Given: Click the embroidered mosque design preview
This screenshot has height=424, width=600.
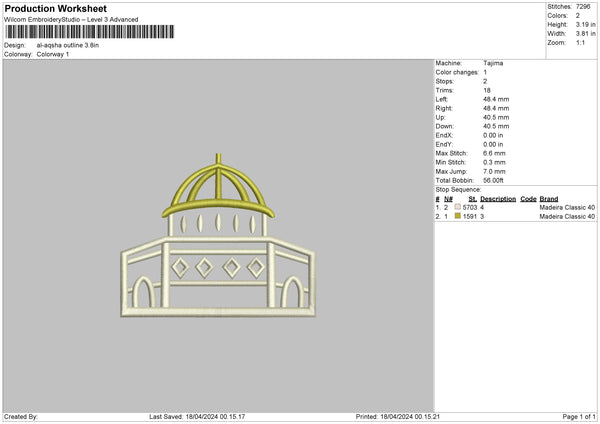Looking at the screenshot, I should [x=218, y=235].
